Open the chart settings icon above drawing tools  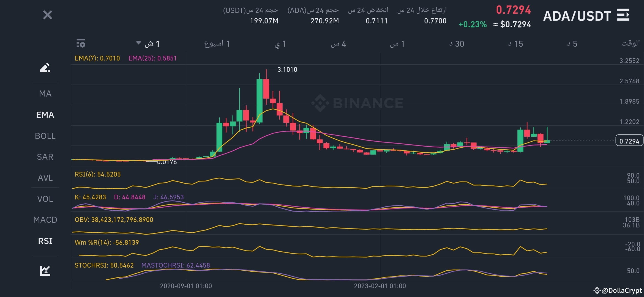(81, 43)
